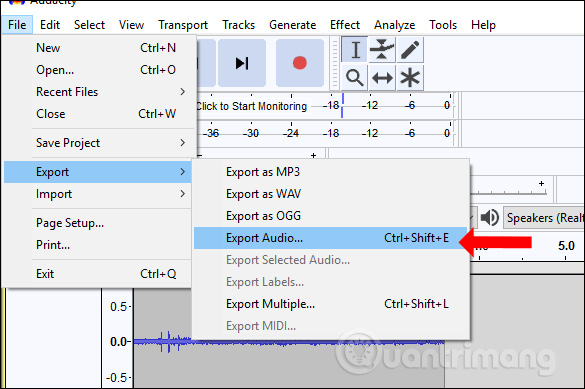
Task: Expand the Save Project submenu
Action: pyautogui.click(x=100, y=143)
